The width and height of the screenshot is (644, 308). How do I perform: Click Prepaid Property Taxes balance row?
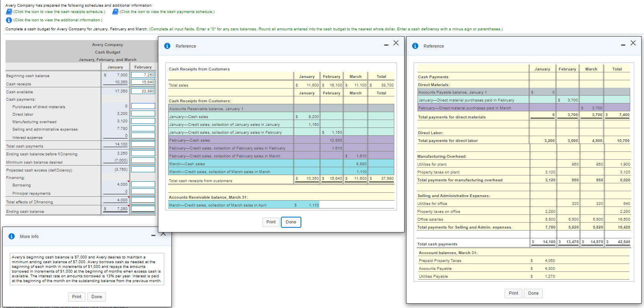coord(524,261)
